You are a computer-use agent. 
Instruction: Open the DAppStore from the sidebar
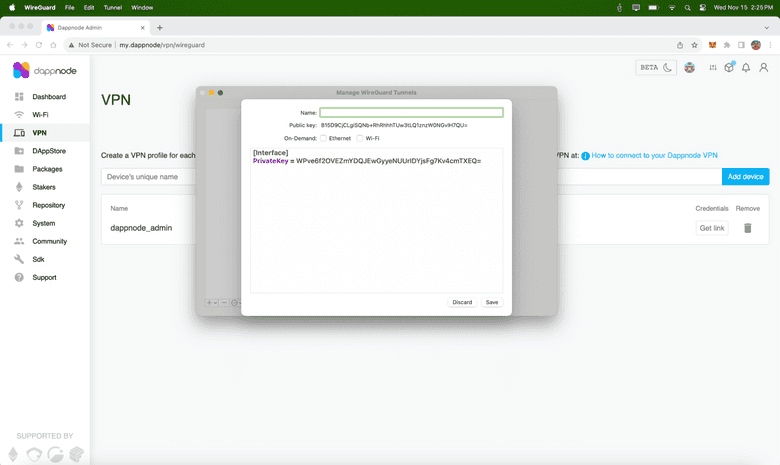click(x=48, y=151)
